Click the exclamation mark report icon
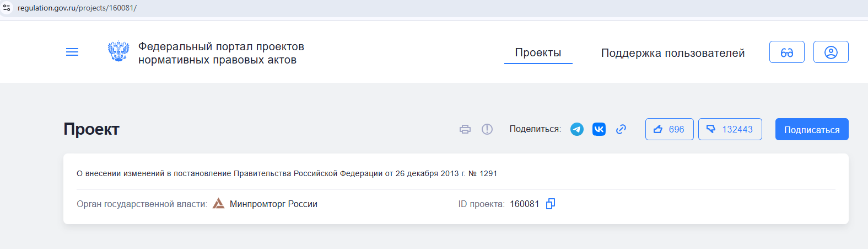The image size is (868, 249). click(x=487, y=129)
